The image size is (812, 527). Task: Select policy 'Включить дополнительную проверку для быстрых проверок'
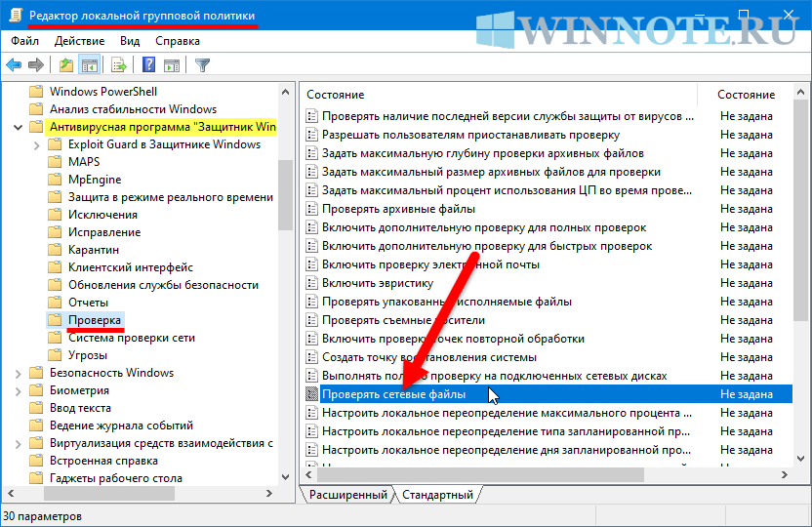coord(487,246)
